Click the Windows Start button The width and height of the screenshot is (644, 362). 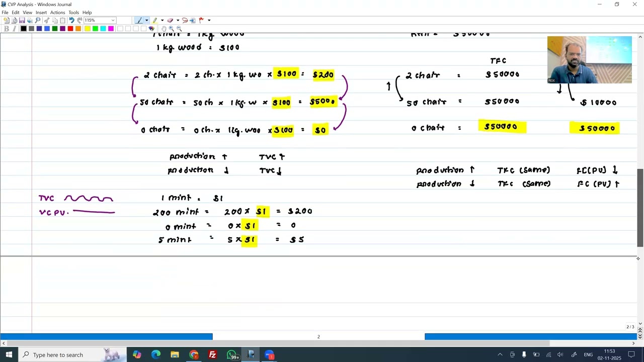tap(9, 355)
